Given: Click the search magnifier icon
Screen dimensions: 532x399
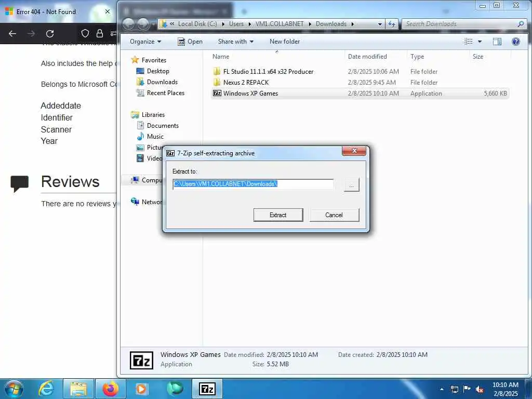Looking at the screenshot, I should point(521,24).
